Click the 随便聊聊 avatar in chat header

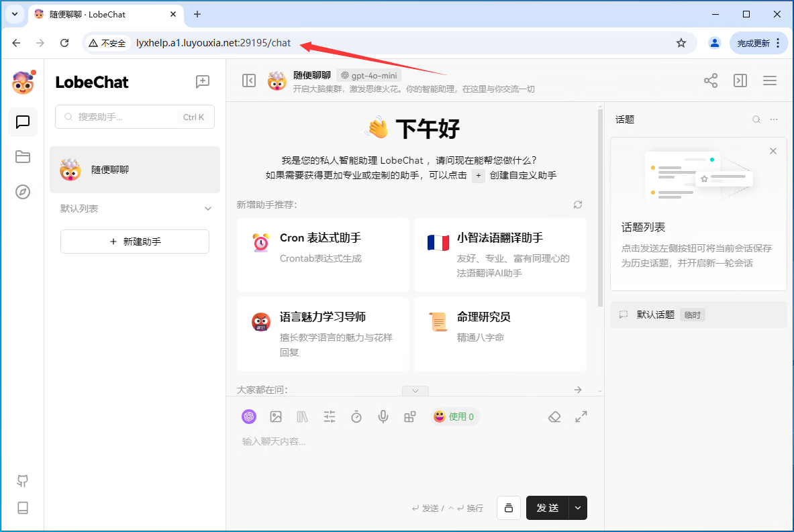[x=277, y=81]
